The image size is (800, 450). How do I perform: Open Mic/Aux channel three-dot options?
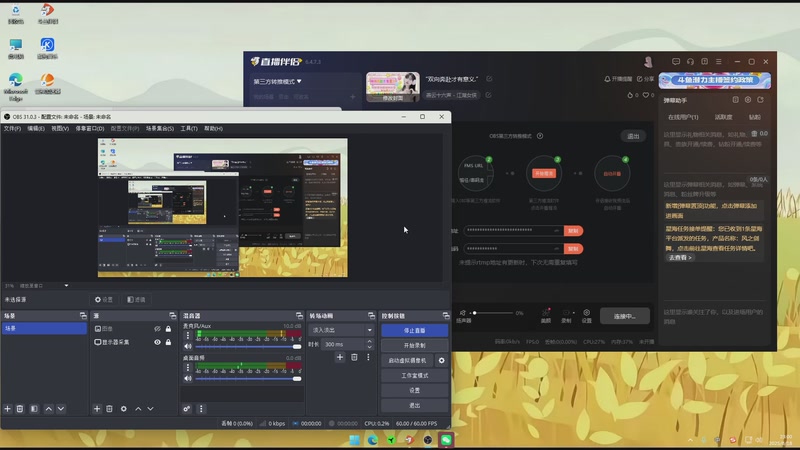click(188, 335)
